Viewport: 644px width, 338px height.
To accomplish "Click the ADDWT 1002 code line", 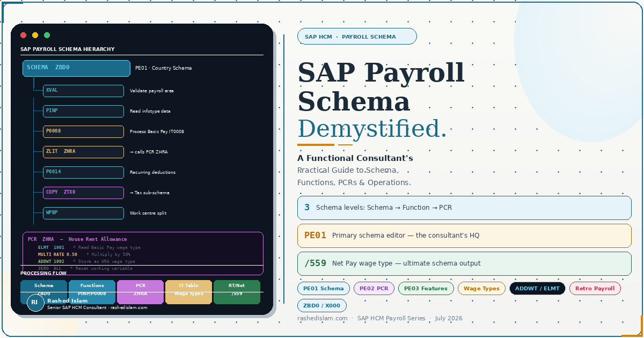I will pos(86,261).
